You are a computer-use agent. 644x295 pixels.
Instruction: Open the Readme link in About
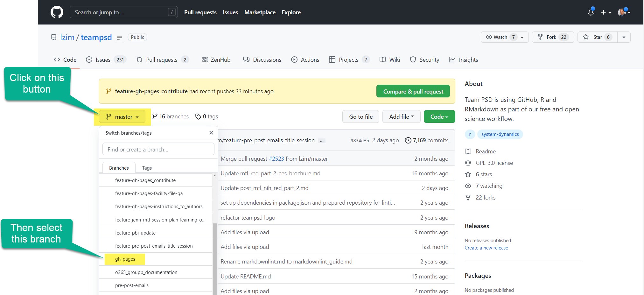pos(480,151)
